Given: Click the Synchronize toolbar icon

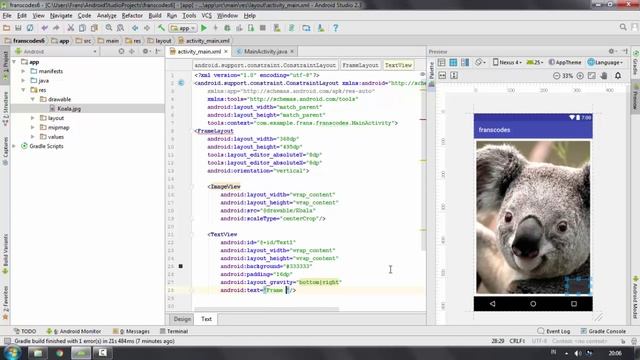Looking at the screenshot, I should click(30, 28).
